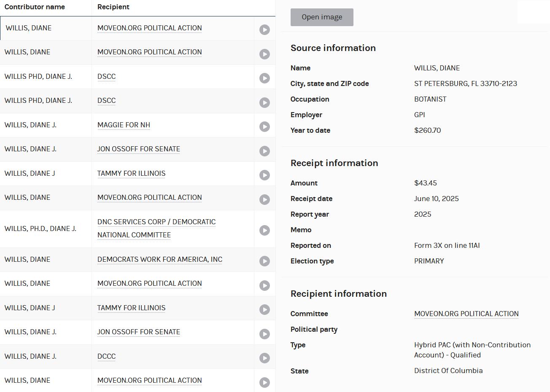Expand details arrow for MAGGIE FOR NH row
This screenshot has width=550, height=392.
(264, 126)
